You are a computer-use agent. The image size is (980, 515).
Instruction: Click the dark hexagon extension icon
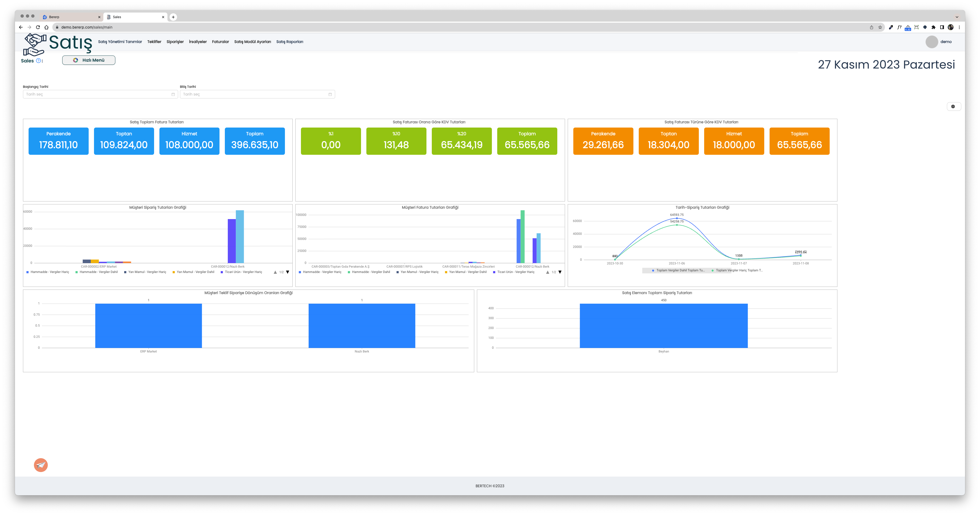925,27
